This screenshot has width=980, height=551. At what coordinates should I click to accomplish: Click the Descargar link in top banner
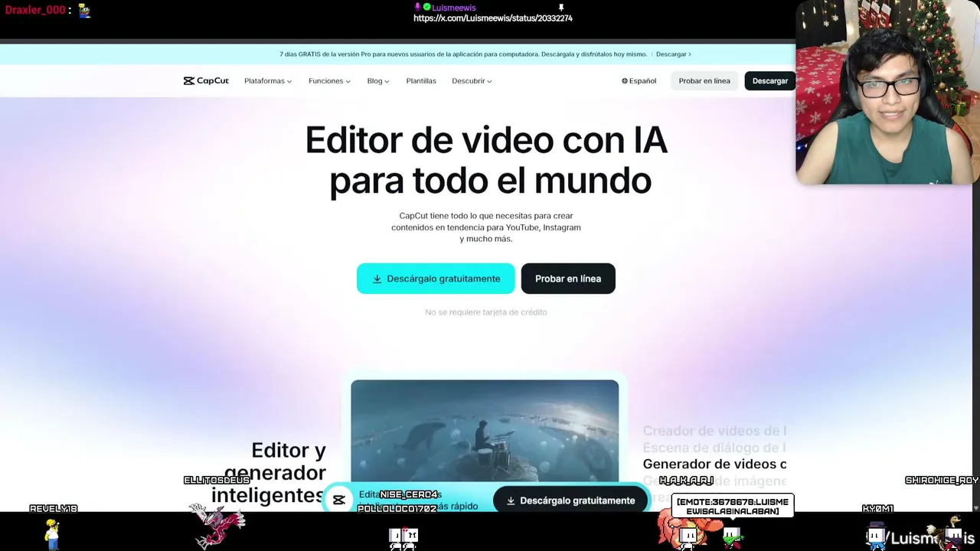673,54
